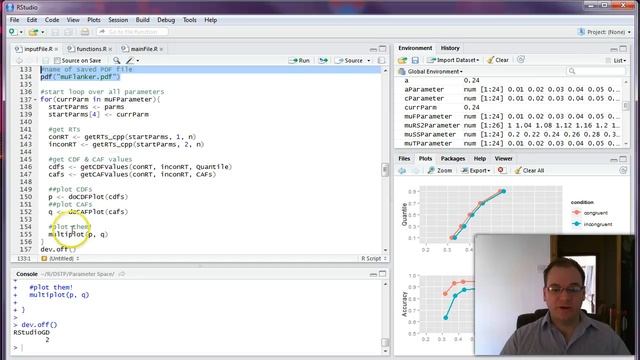Switch to the Files tab
The image size is (640, 360).
point(404,158)
